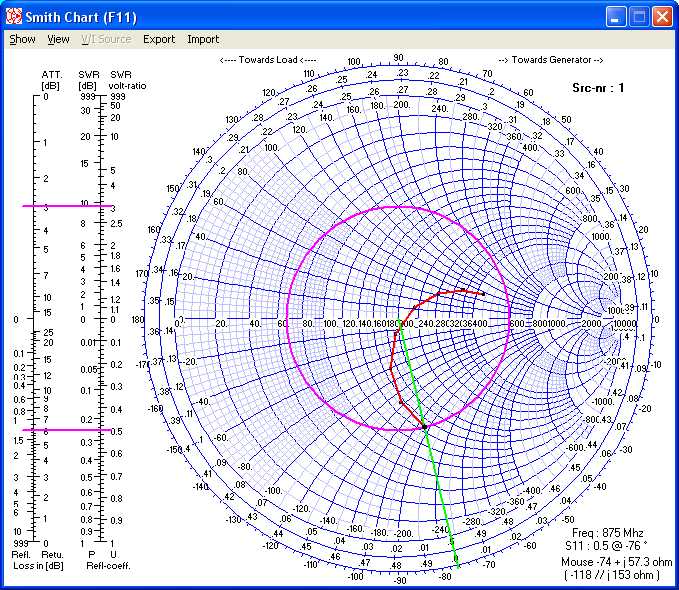Click the red trace's right endpoint
The image size is (679, 590).
click(484, 294)
